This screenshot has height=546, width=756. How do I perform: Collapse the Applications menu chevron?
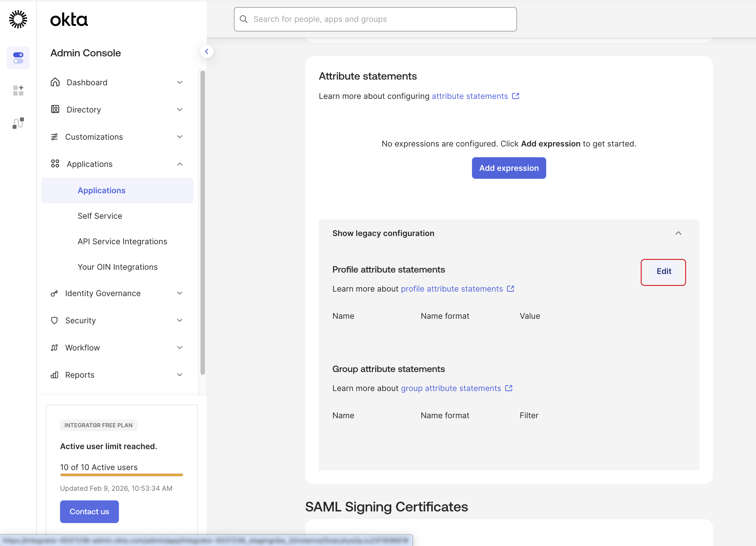click(x=180, y=164)
